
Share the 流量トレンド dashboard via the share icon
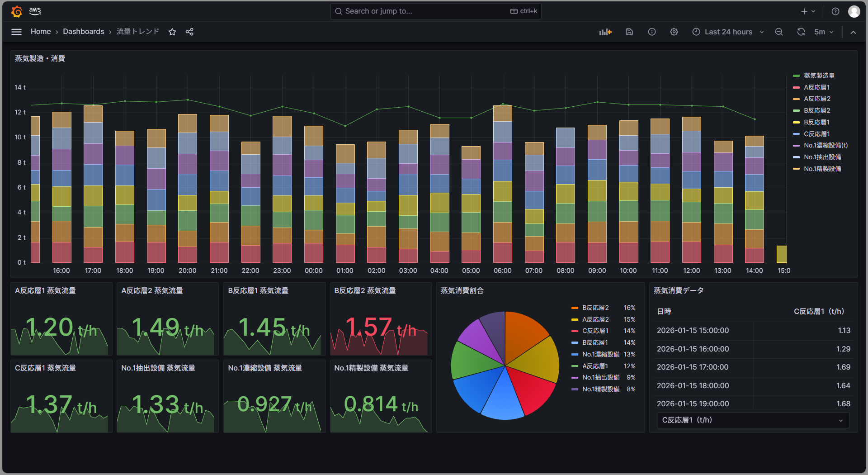189,32
